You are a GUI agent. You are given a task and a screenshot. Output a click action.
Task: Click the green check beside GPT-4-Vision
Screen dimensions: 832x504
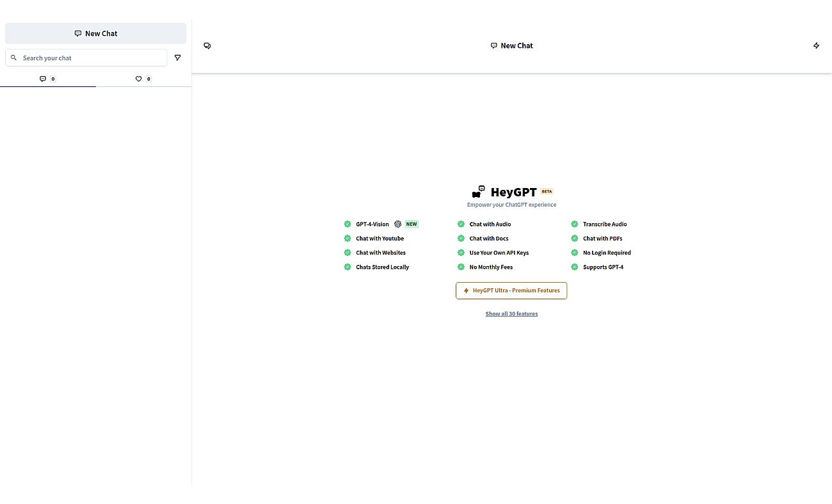coord(348,224)
